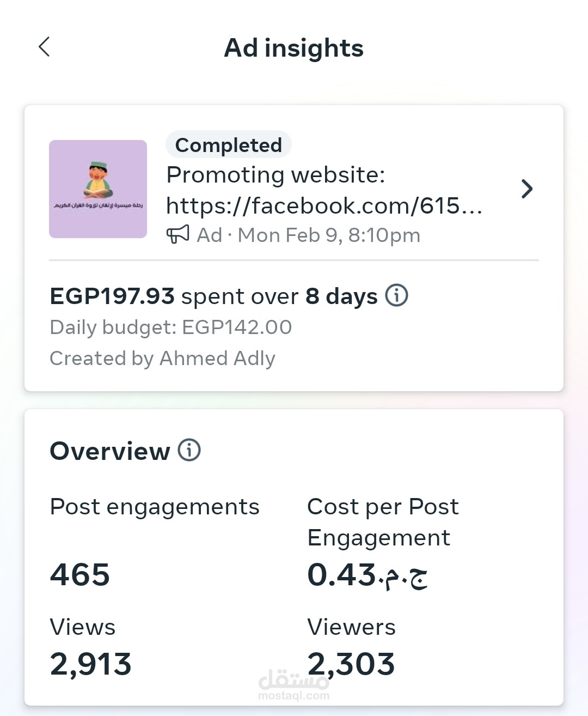Open the facebook.com promoted website link
This screenshot has height=716, width=588.
(324, 206)
